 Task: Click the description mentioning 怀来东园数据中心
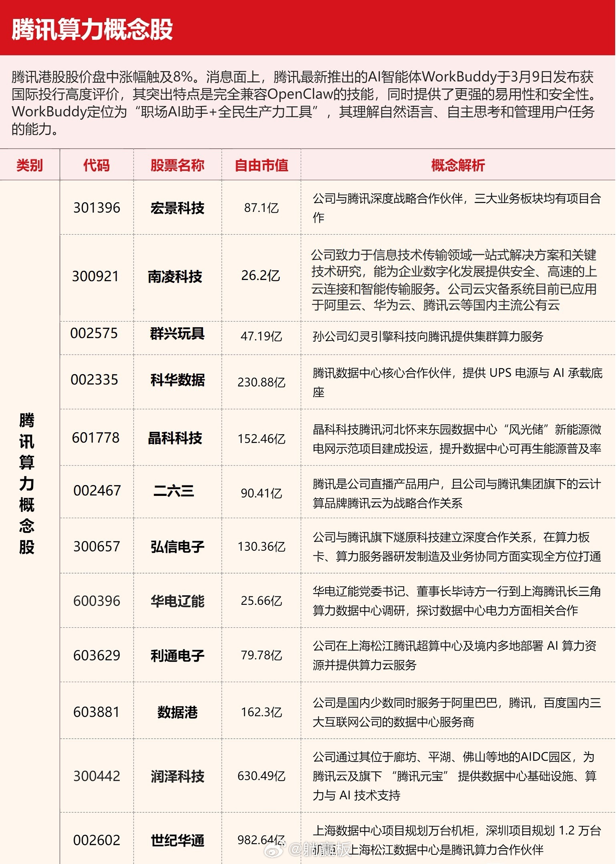tap(457, 439)
